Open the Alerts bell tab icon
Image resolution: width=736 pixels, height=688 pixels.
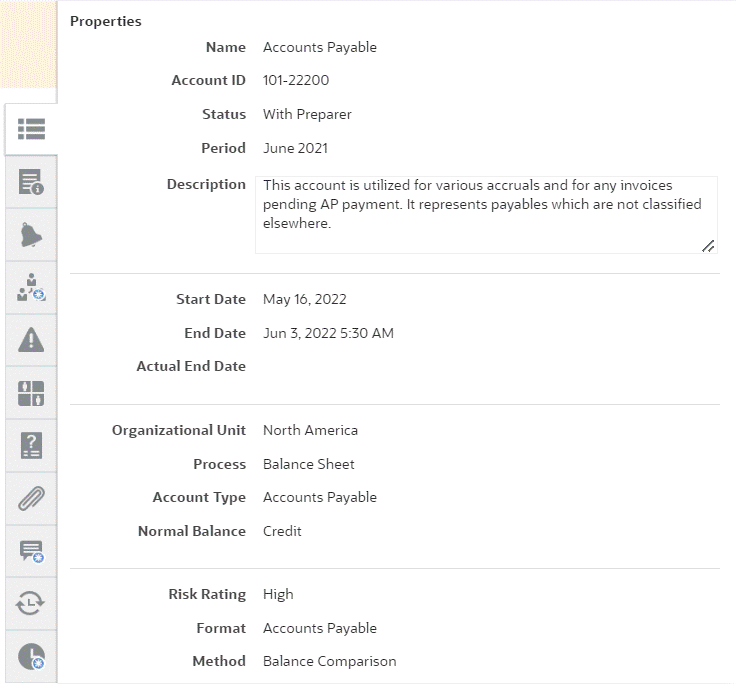31,235
